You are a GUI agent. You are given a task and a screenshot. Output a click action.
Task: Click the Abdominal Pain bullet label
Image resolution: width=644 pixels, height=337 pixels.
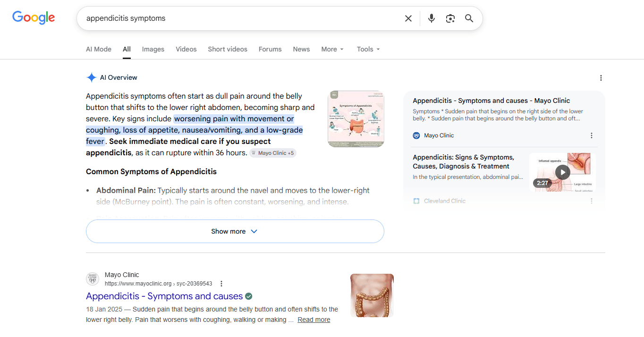tap(126, 190)
